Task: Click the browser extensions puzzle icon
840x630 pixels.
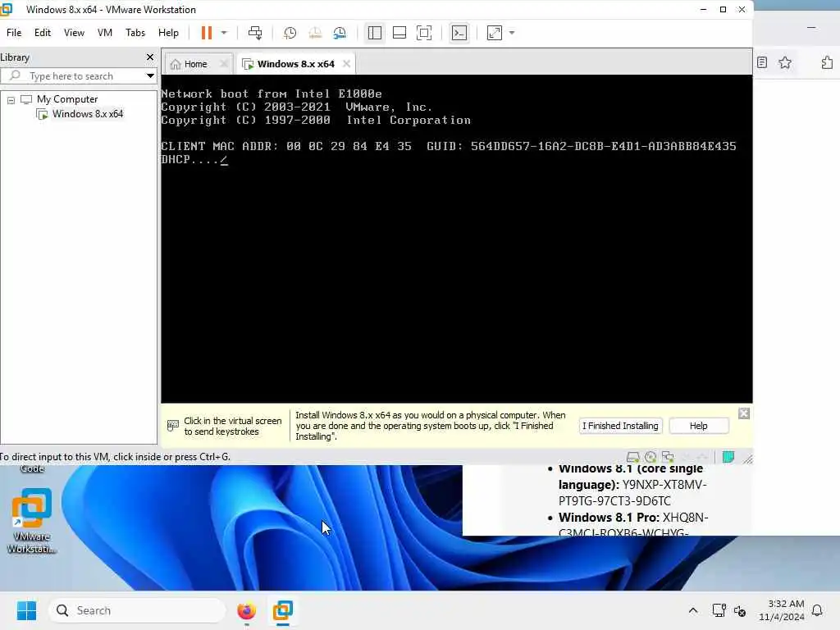Action: (x=827, y=62)
